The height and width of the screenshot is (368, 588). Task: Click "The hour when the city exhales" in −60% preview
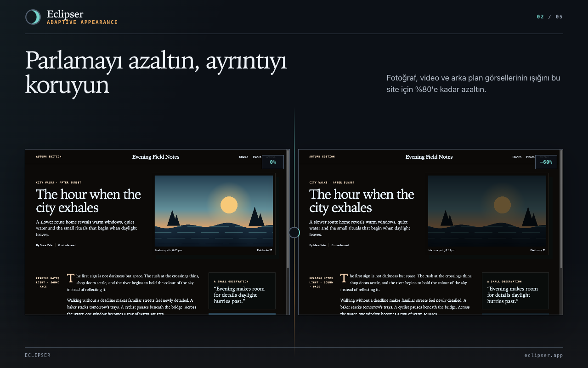tap(362, 201)
